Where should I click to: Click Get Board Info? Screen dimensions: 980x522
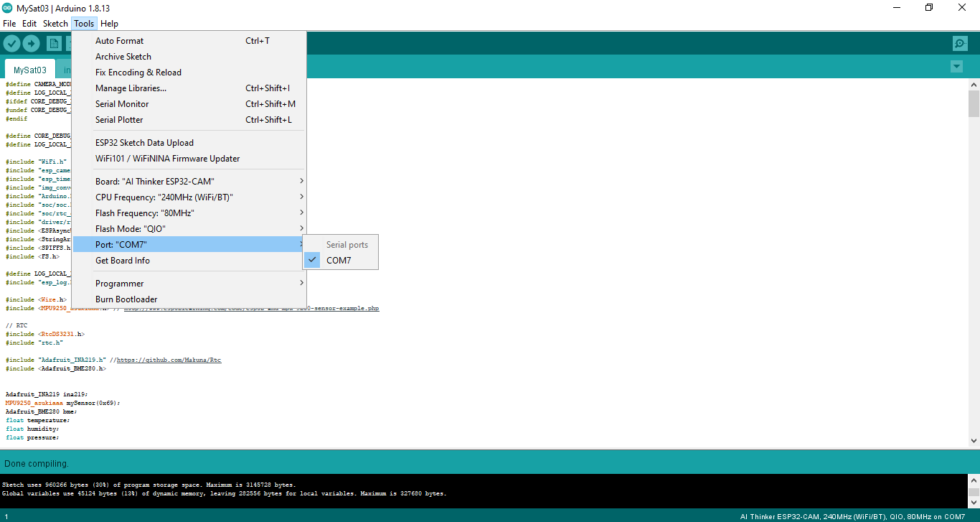(x=123, y=261)
